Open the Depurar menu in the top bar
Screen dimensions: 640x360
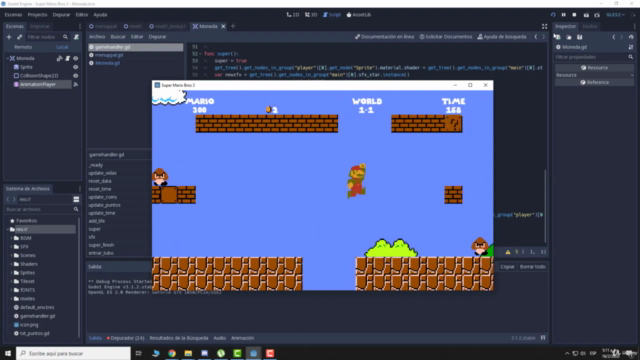(61, 15)
